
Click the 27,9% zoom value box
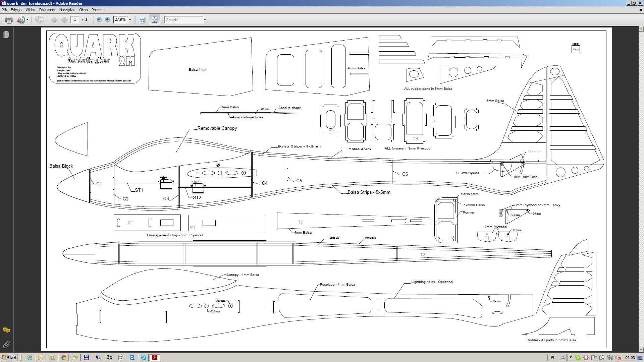pos(120,19)
